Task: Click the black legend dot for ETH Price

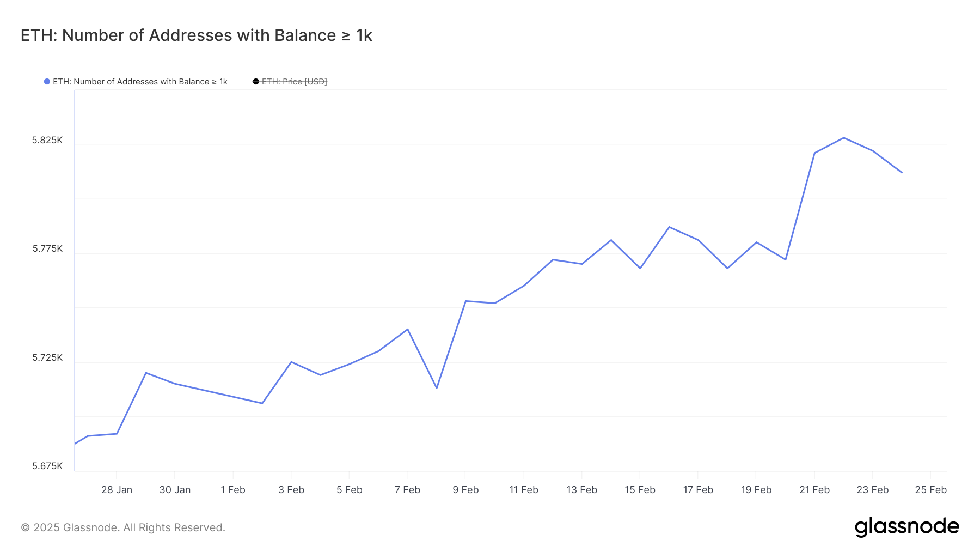Action: click(x=256, y=82)
